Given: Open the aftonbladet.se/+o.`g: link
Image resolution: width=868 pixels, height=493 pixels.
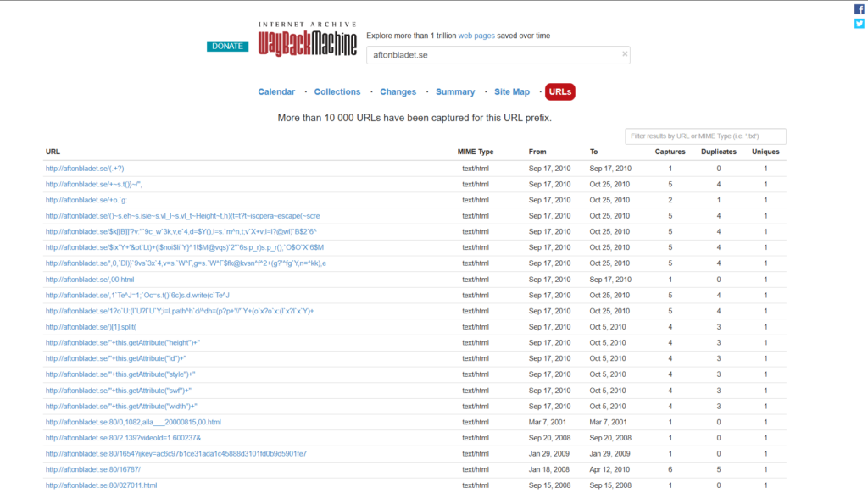Looking at the screenshot, I should pyautogui.click(x=86, y=200).
